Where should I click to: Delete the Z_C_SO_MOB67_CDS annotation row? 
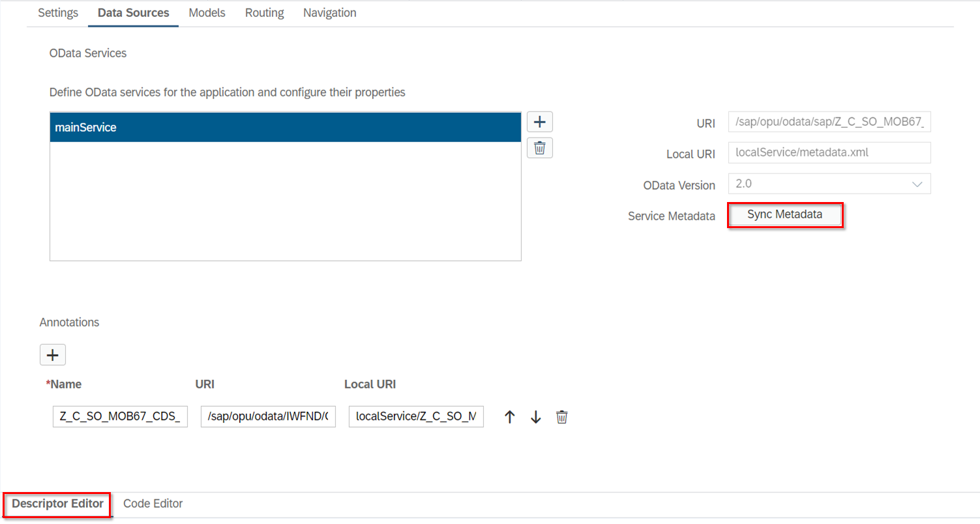[x=561, y=417]
